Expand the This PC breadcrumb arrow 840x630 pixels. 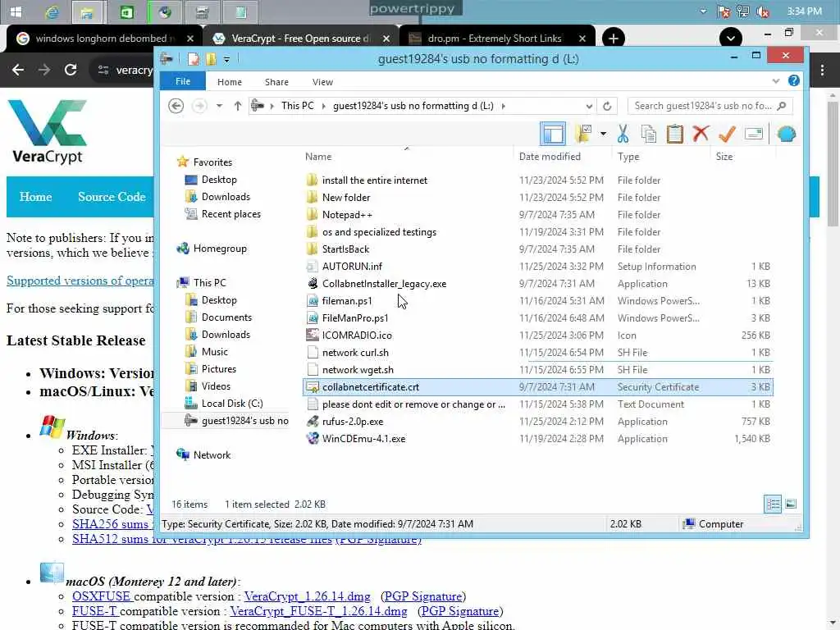click(x=323, y=106)
